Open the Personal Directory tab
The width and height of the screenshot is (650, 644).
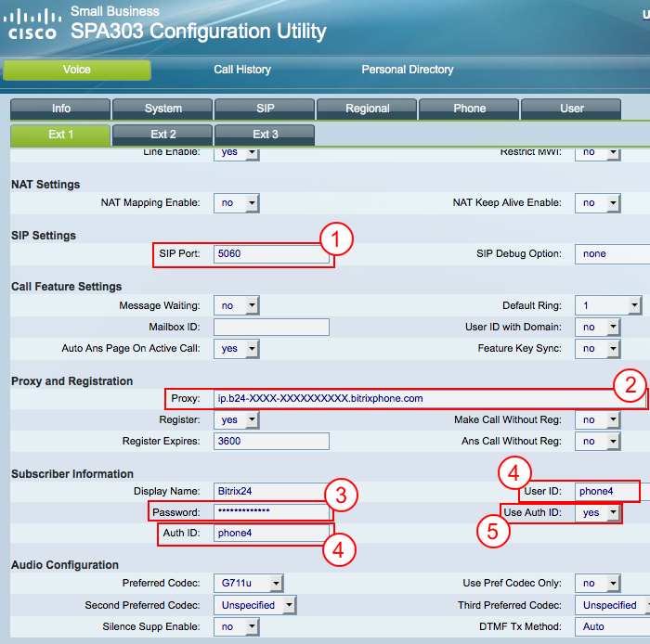click(407, 70)
